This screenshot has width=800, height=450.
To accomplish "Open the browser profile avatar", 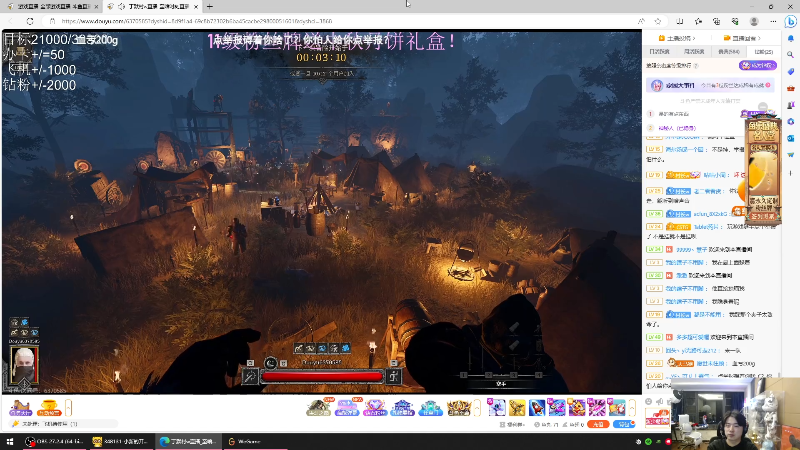I will 754,21.
